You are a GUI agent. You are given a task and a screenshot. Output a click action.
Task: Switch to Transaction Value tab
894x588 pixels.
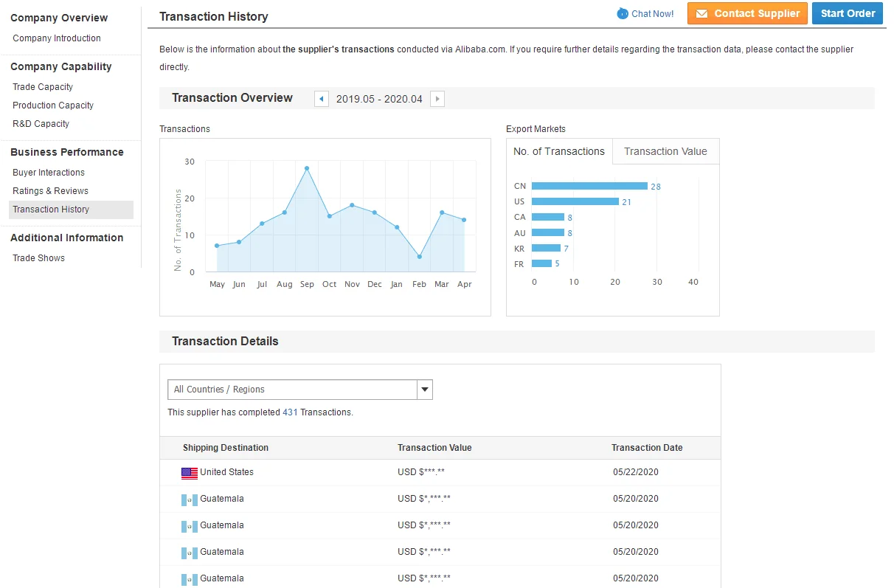[x=665, y=151]
